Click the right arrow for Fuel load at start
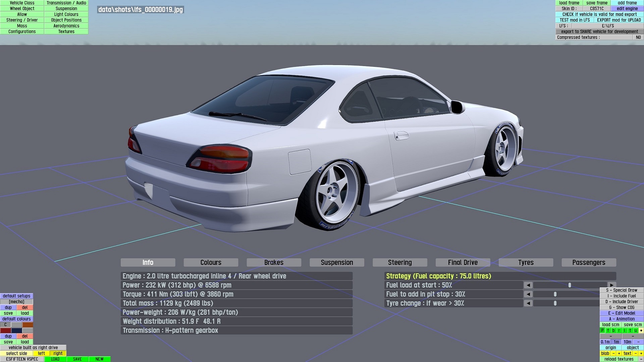The height and width of the screenshot is (362, 644). [612, 285]
